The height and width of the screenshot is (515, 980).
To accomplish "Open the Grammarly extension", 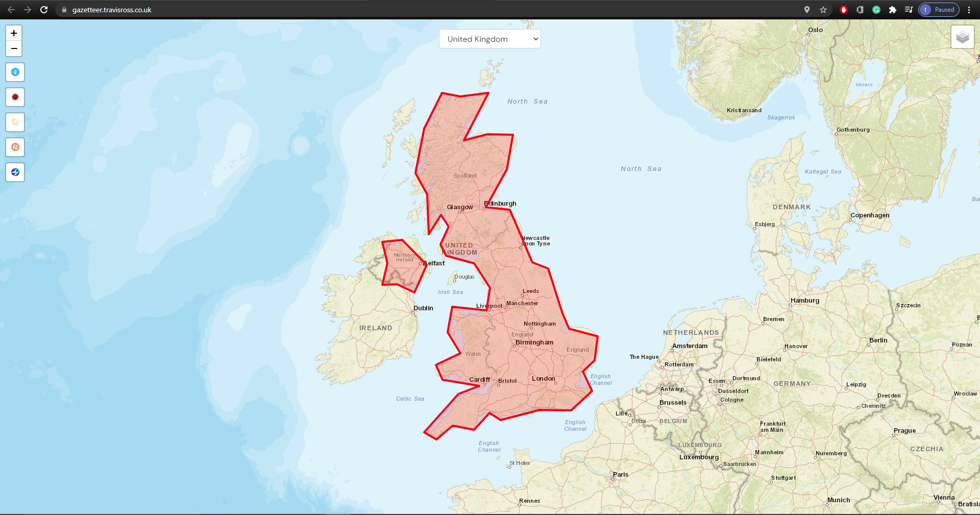I will click(x=876, y=10).
